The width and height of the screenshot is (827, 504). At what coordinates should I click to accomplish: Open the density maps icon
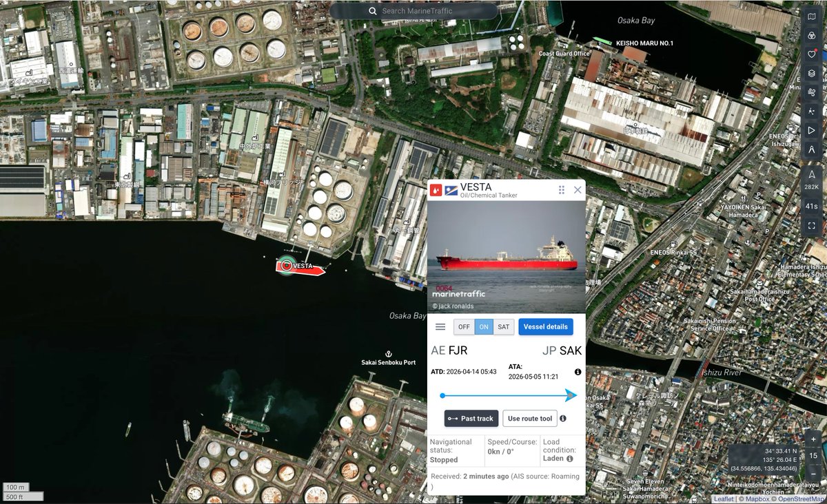(812, 111)
